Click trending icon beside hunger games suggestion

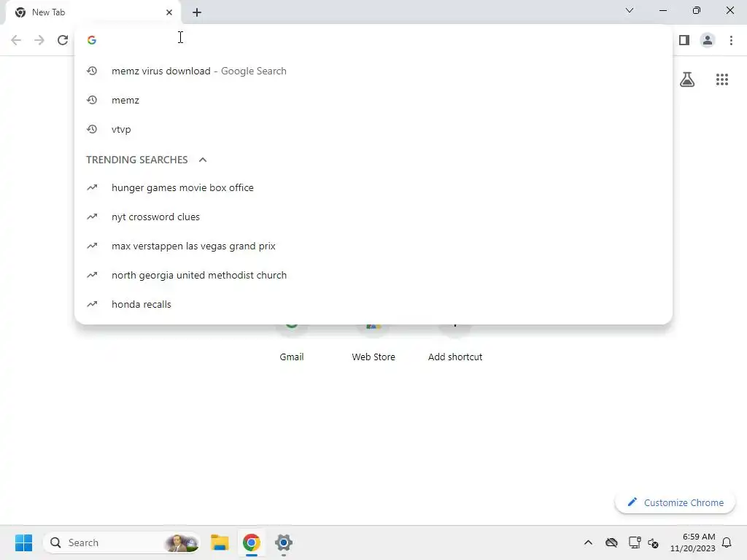click(92, 187)
